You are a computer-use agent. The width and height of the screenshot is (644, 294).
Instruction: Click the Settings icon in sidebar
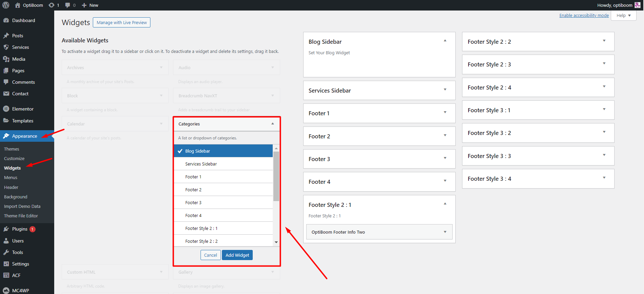[x=6, y=264]
